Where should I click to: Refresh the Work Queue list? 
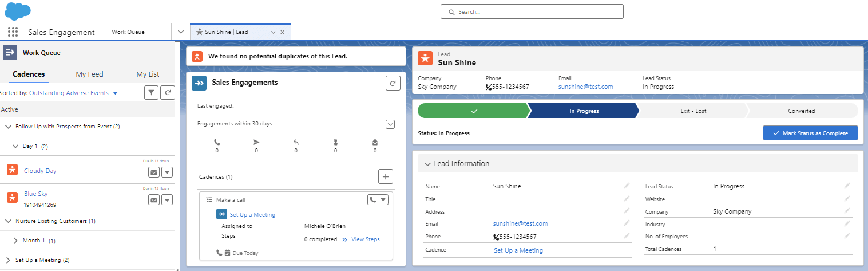[167, 92]
